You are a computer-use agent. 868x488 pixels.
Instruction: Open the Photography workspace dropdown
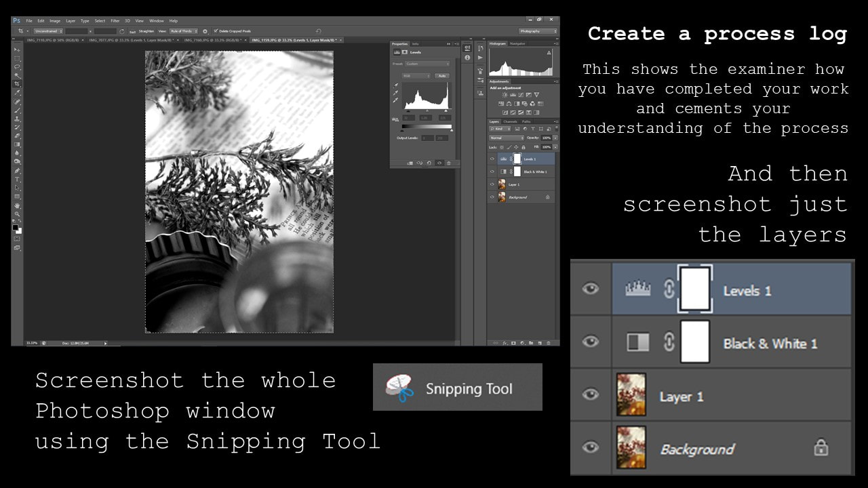pos(538,31)
